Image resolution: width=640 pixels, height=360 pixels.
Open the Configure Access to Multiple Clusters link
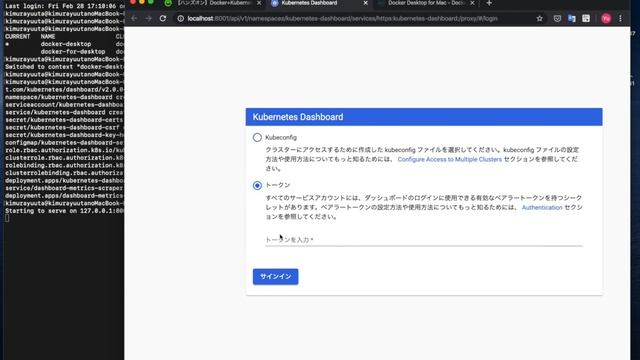point(449,159)
